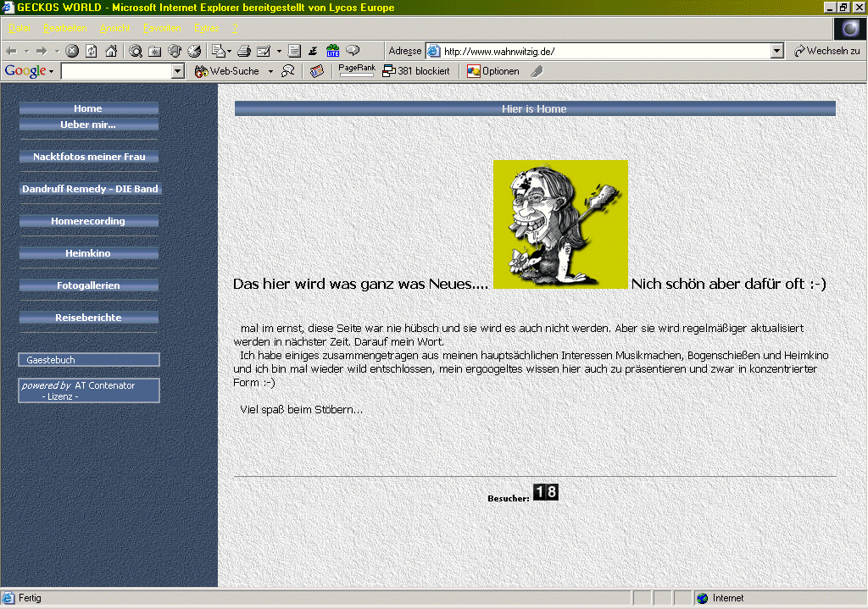Click the Search Site icon in Google toolbar
The image size is (868, 609).
(x=288, y=71)
